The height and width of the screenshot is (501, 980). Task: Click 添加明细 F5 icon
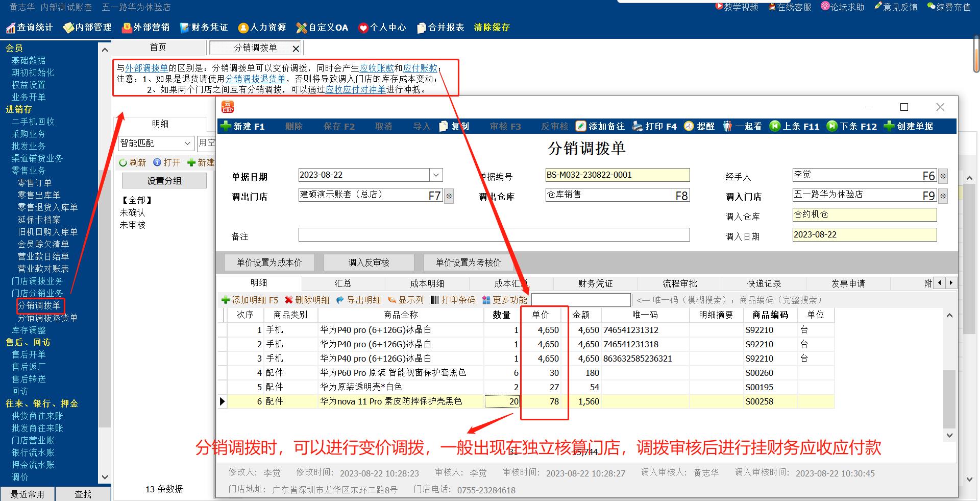[x=225, y=300]
